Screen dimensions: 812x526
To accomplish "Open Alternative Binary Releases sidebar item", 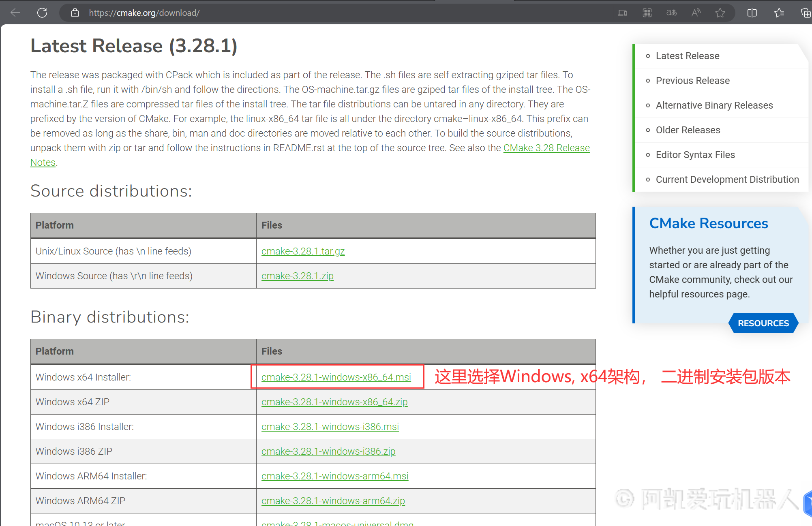I will pyautogui.click(x=714, y=105).
